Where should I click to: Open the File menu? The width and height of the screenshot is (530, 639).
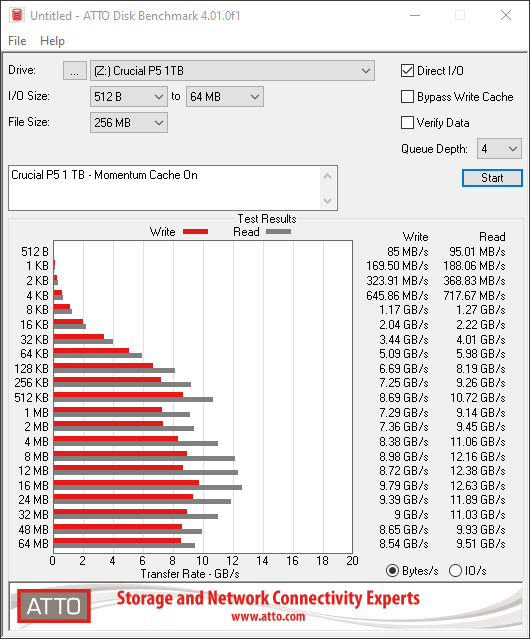point(17,41)
